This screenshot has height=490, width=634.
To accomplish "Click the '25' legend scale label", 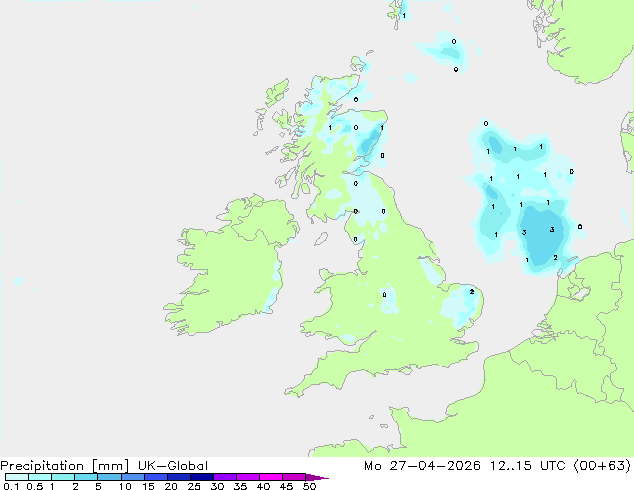I will click(194, 486).
